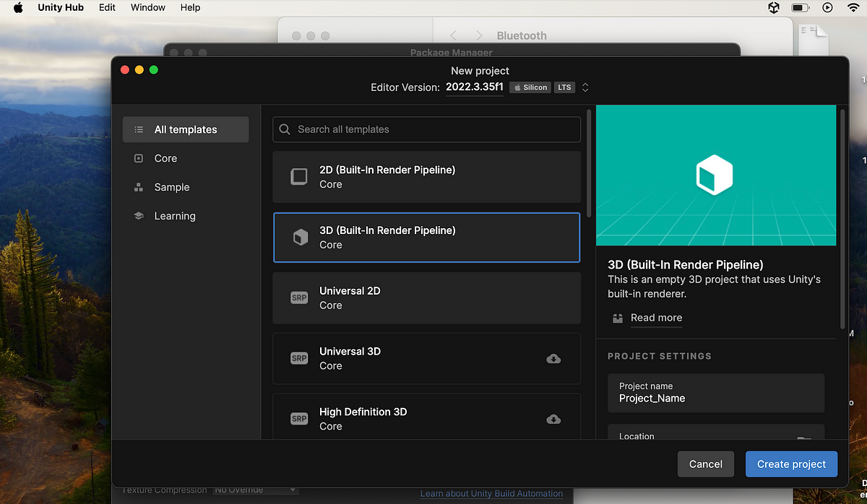Click the All templates list icon
Image resolution: width=867 pixels, height=504 pixels.
coord(139,130)
